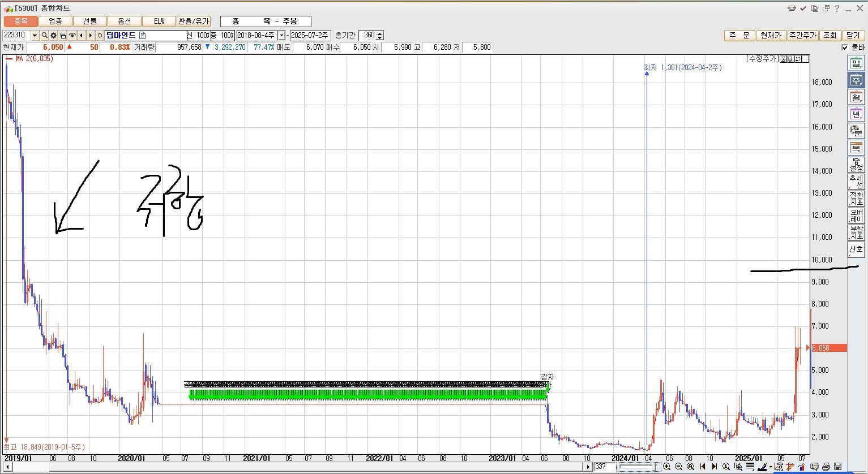Image resolution: width=868 pixels, height=474 pixels.
Task: Select the monthly (월) chart period icon
Action: coord(856,97)
